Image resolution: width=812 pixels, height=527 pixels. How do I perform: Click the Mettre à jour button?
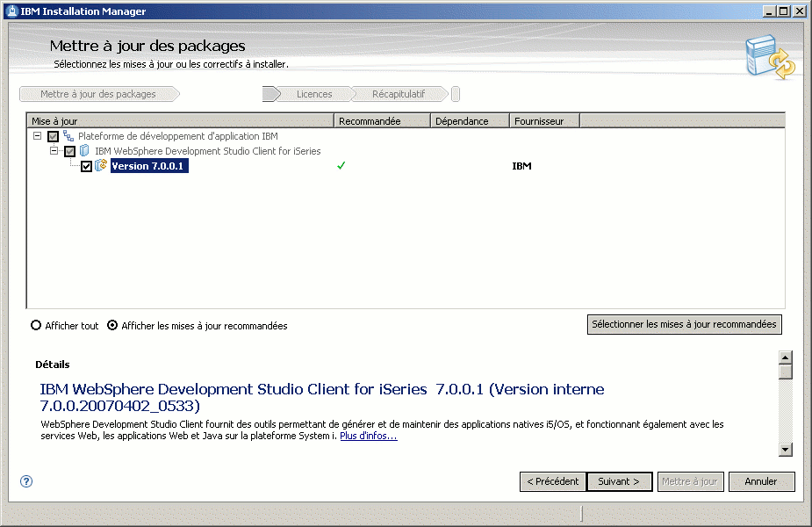point(690,481)
